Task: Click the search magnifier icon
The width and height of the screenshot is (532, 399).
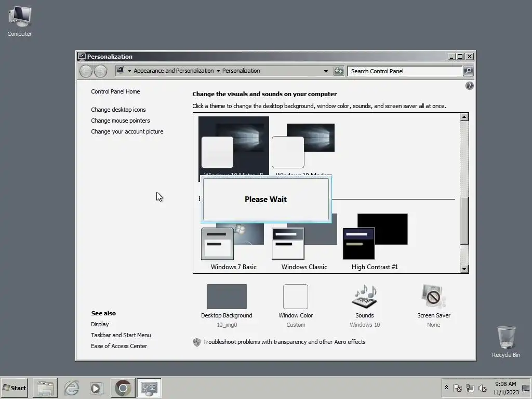Action: point(468,71)
